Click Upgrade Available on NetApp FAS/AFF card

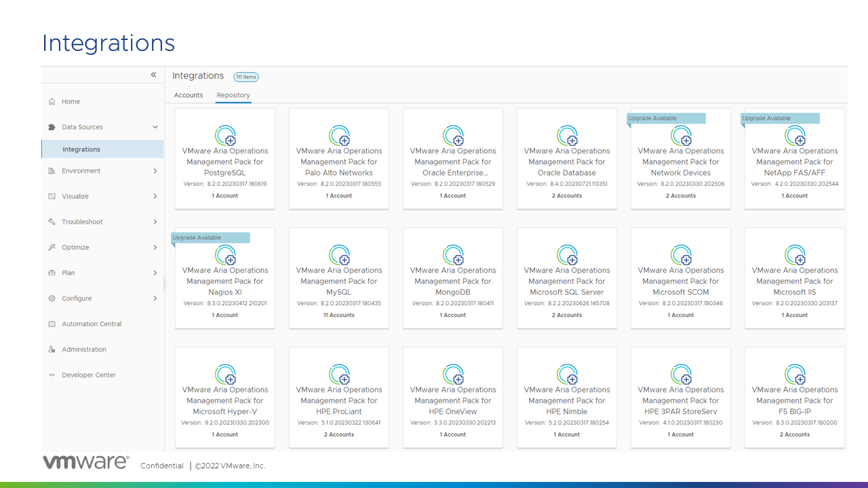[x=780, y=119]
